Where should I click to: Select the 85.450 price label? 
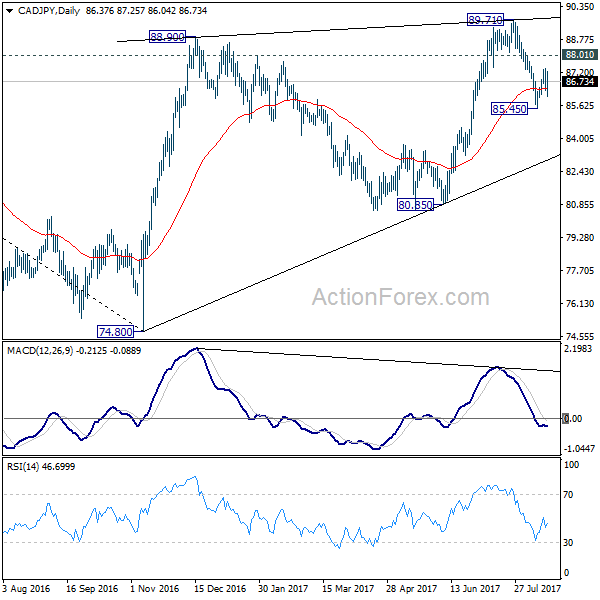509,109
